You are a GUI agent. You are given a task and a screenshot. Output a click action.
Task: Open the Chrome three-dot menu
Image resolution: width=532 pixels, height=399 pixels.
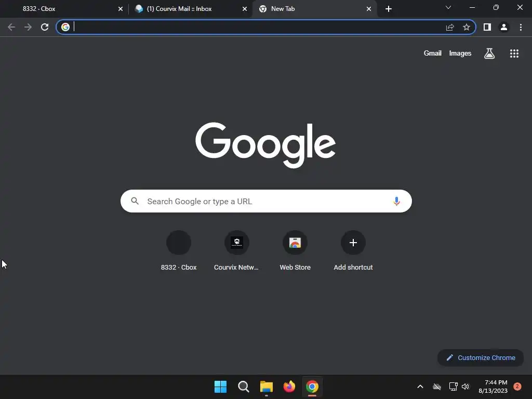click(x=521, y=27)
